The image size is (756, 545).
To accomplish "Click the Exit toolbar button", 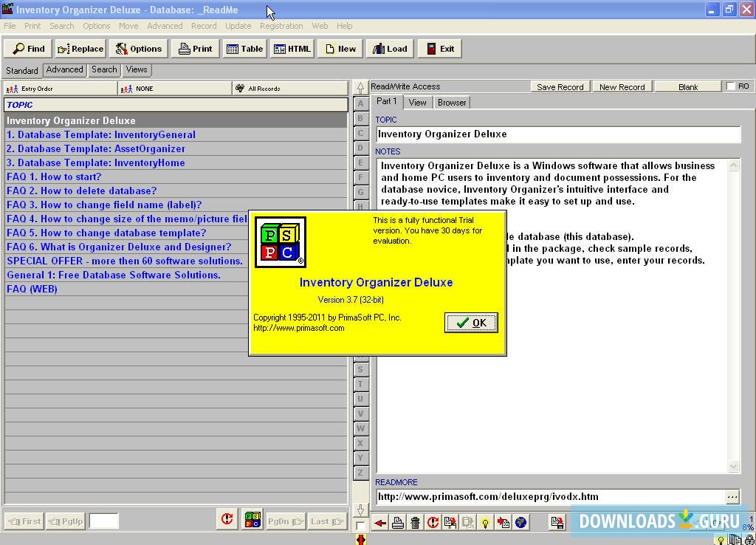I will [x=440, y=49].
